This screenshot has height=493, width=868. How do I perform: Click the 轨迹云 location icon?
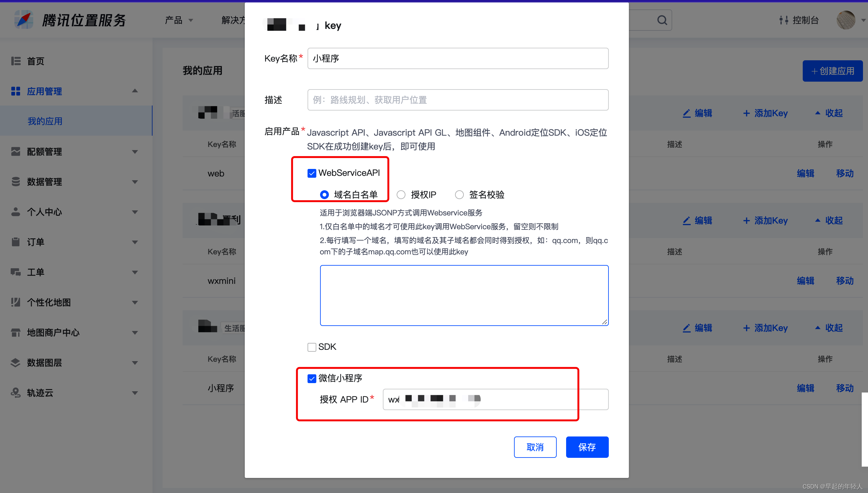[x=16, y=393]
